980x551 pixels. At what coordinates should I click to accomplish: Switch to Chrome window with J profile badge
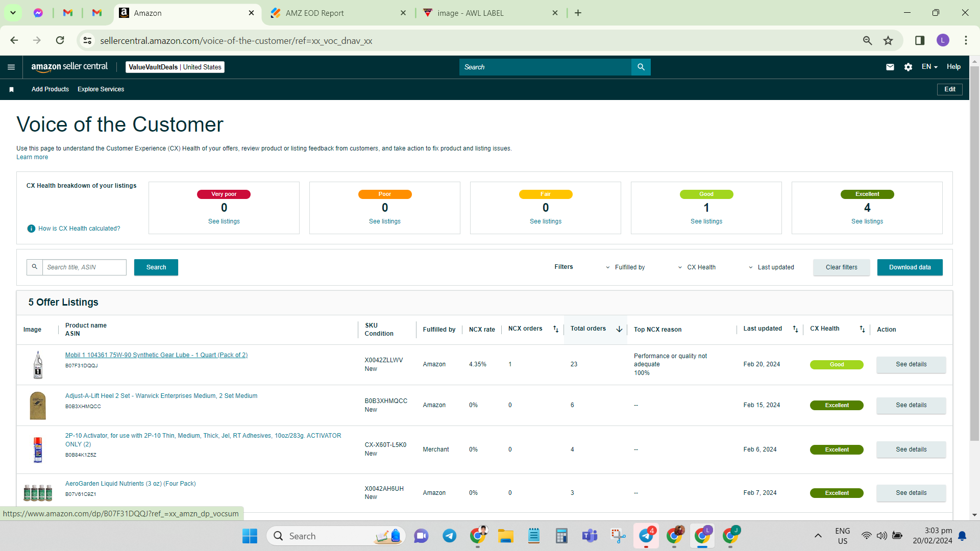tap(730, 536)
